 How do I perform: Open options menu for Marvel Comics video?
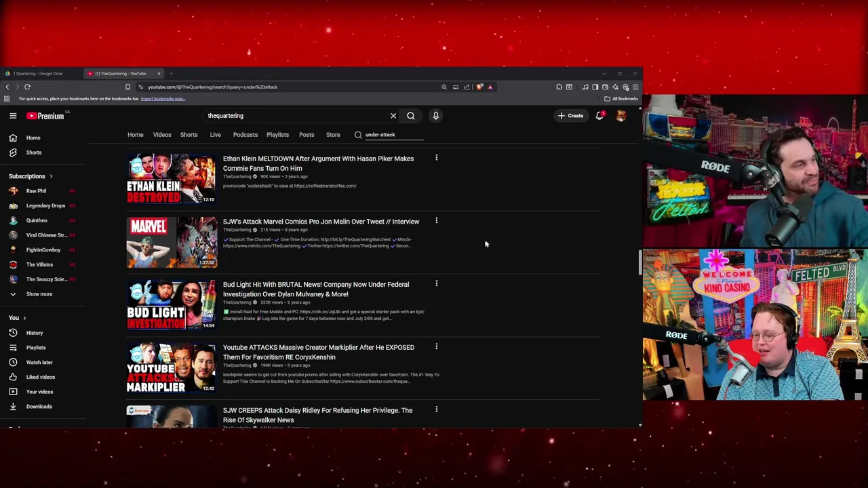pyautogui.click(x=437, y=221)
